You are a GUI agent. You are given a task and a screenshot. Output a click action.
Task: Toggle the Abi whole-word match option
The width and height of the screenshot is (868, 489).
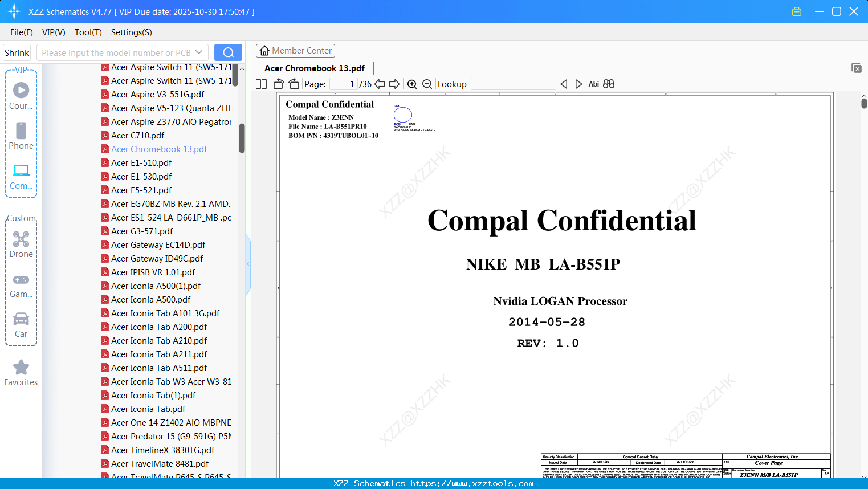click(x=593, y=84)
